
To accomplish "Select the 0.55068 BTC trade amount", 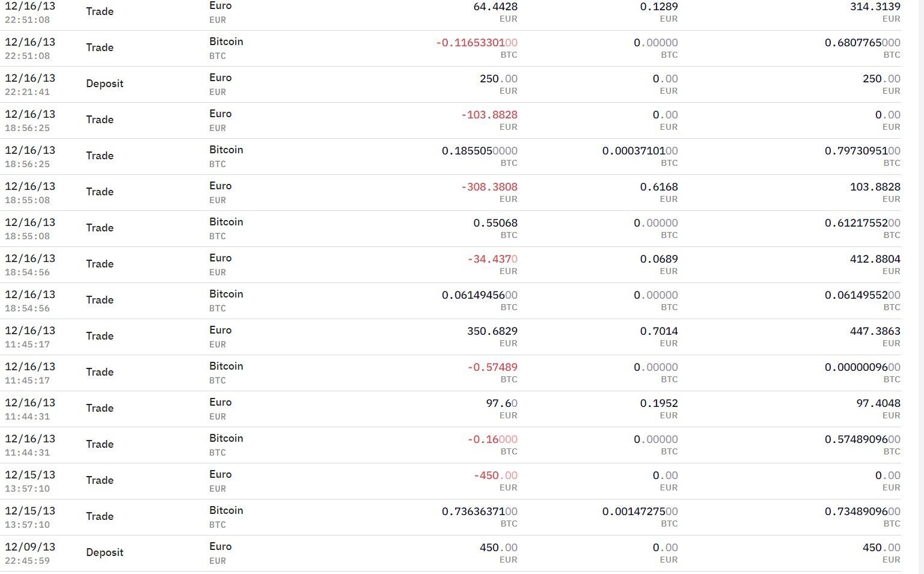I will pos(495,223).
